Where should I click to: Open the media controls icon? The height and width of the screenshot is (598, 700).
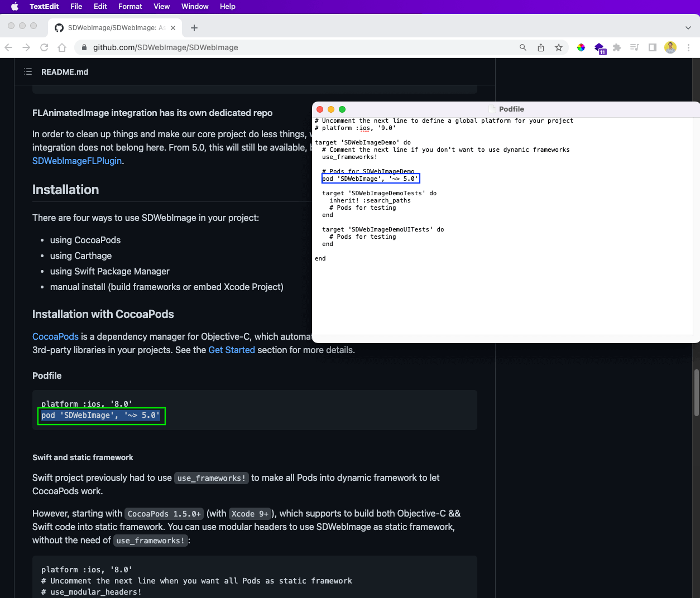tap(634, 47)
